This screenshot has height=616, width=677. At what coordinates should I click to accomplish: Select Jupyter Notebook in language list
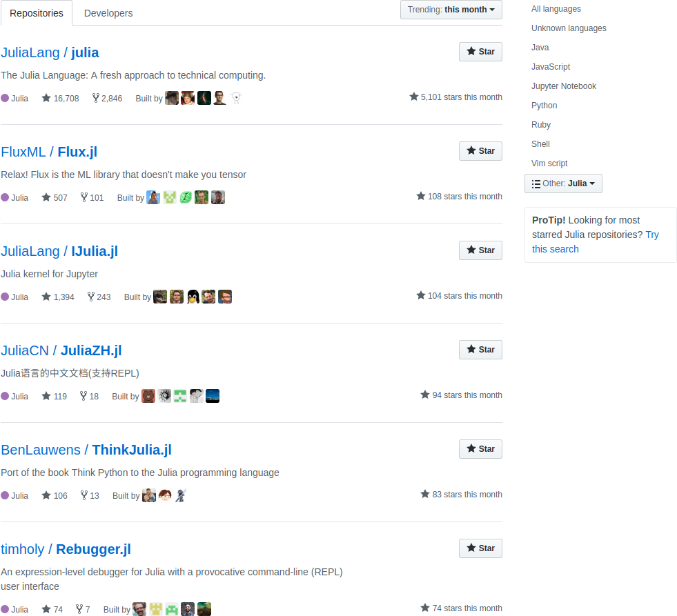pyautogui.click(x=563, y=86)
